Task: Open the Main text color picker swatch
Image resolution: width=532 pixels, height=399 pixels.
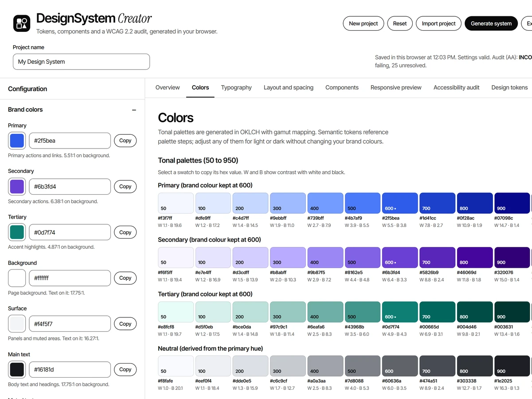Action: coord(17,369)
